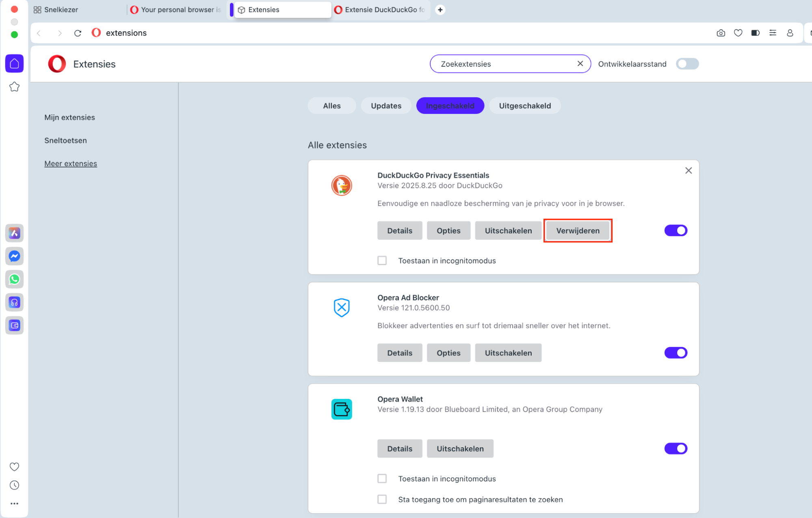
Task: Open the Aria AI sidebar icon
Action: tap(14, 233)
